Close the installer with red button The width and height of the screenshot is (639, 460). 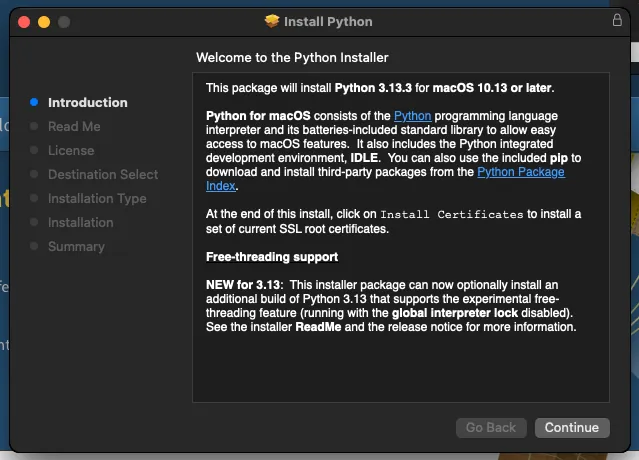(24, 22)
